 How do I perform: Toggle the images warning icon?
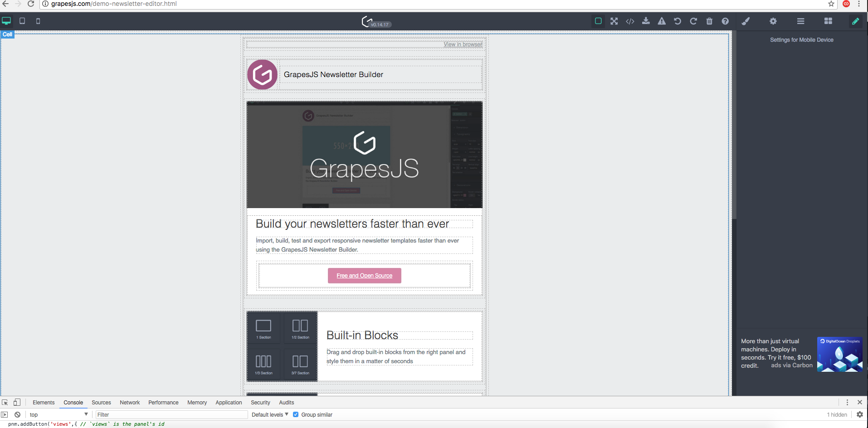tap(662, 21)
